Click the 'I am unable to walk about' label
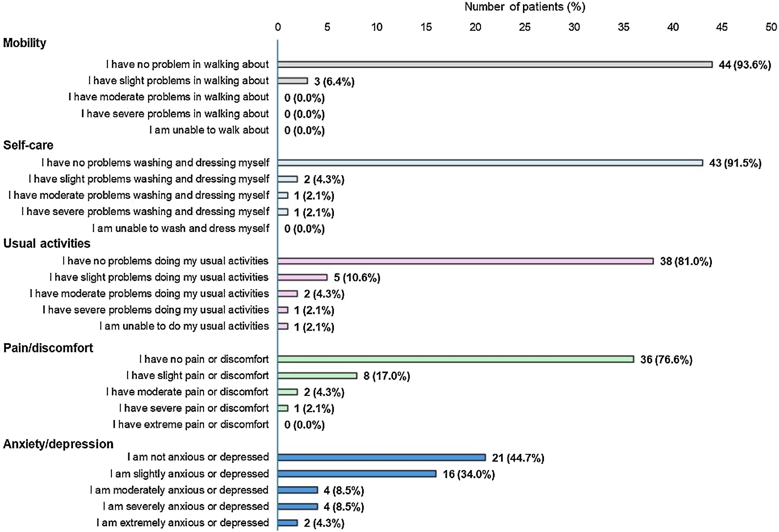 point(209,130)
